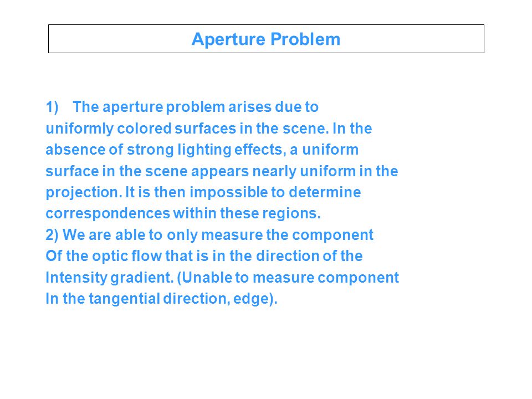Click the line starting 'Intensity gradient.'
This screenshot has height=399, width=532.
pos(222,278)
